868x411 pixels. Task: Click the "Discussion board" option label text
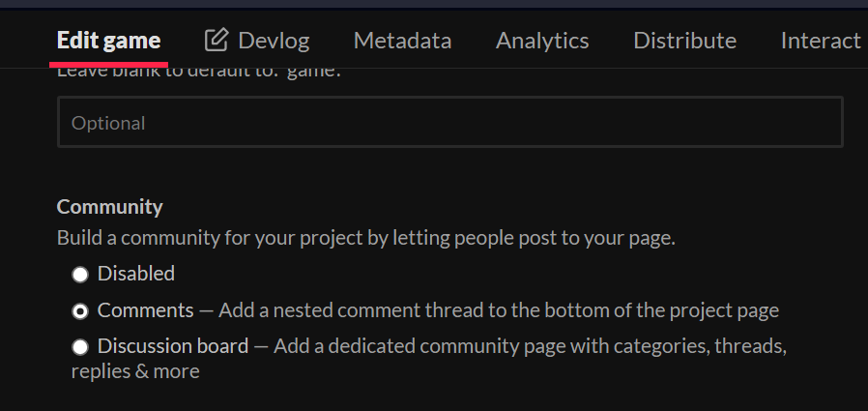point(173,345)
